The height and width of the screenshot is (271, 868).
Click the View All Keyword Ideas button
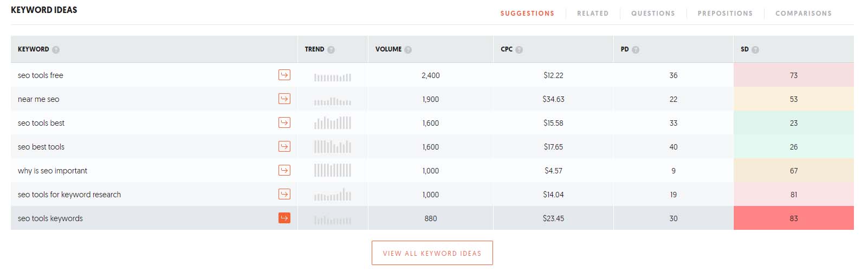point(432,253)
